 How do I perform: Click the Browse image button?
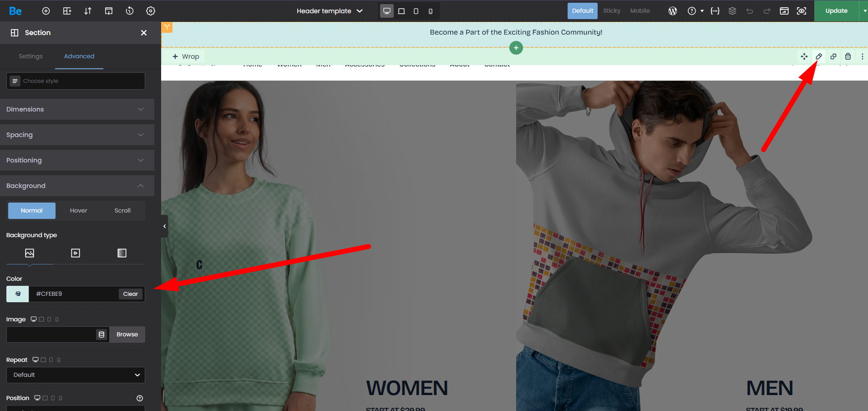point(127,335)
